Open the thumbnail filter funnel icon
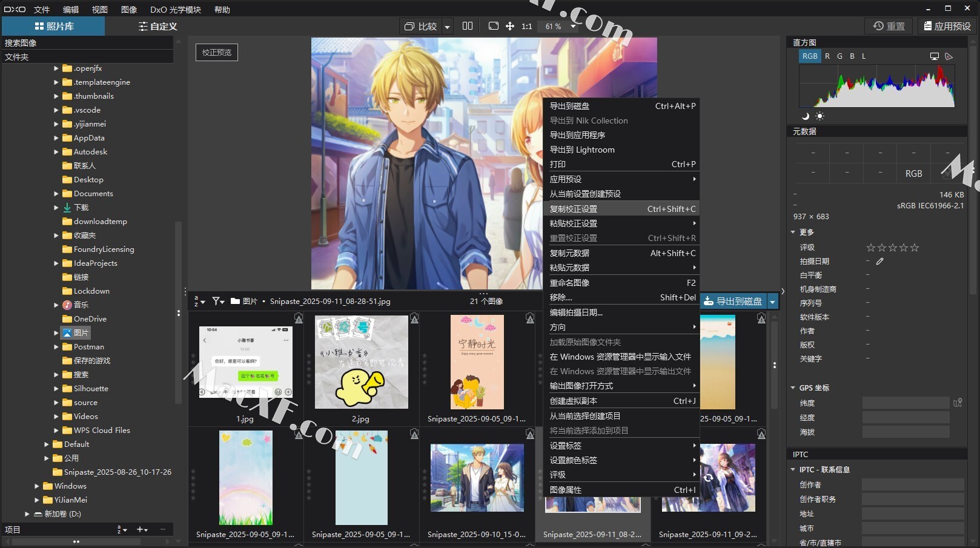The height and width of the screenshot is (548, 980). click(217, 301)
